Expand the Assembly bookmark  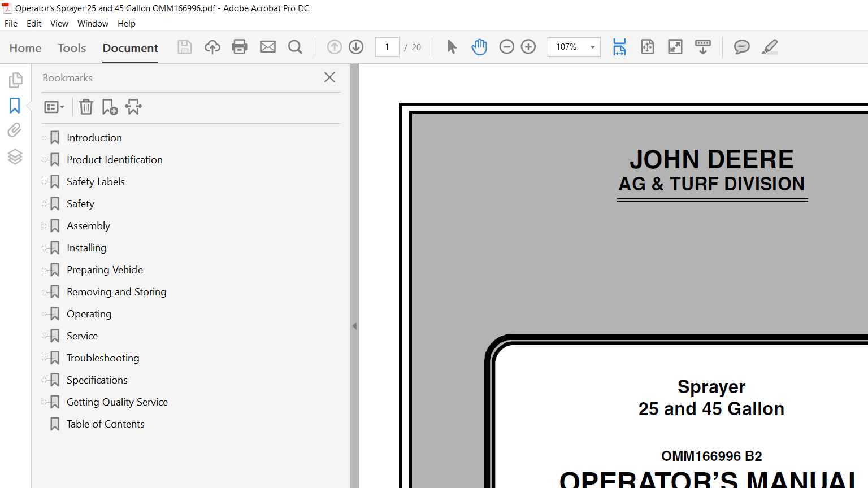pos(44,226)
